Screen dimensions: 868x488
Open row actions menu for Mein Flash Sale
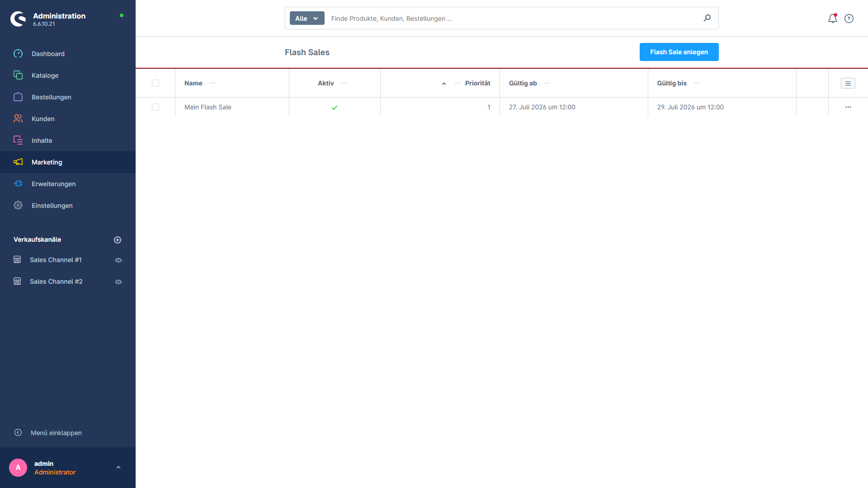pyautogui.click(x=848, y=107)
